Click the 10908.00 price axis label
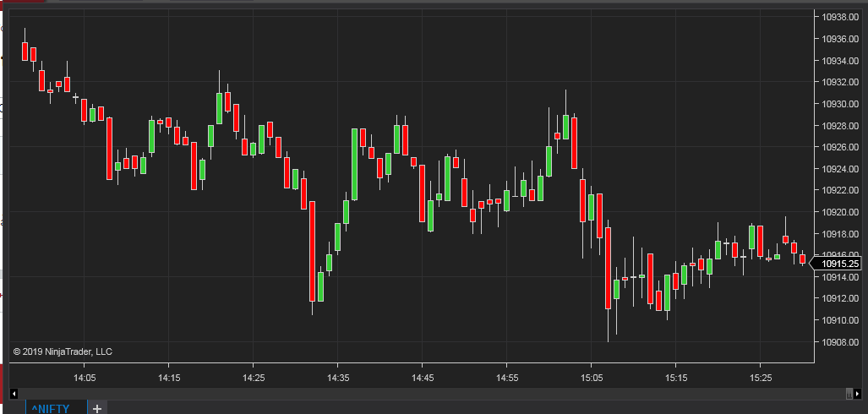Image resolution: width=868 pixels, height=414 pixels. click(840, 342)
